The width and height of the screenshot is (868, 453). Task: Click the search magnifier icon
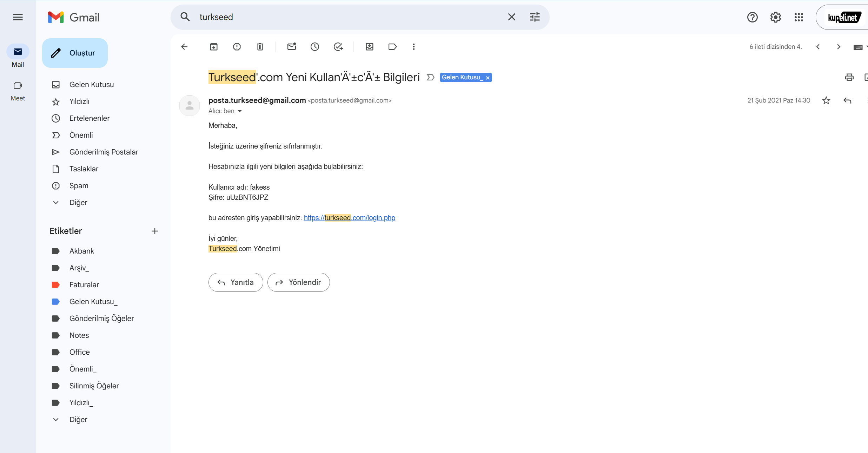[x=185, y=17]
